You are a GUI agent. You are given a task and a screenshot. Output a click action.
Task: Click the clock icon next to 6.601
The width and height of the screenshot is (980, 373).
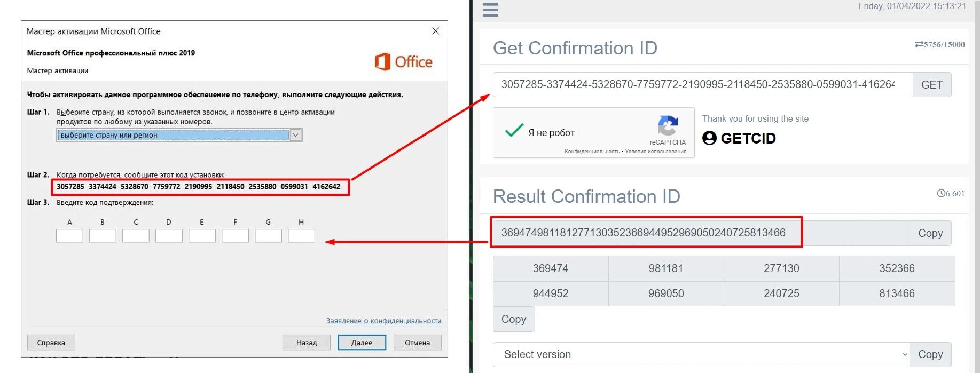[941, 193]
